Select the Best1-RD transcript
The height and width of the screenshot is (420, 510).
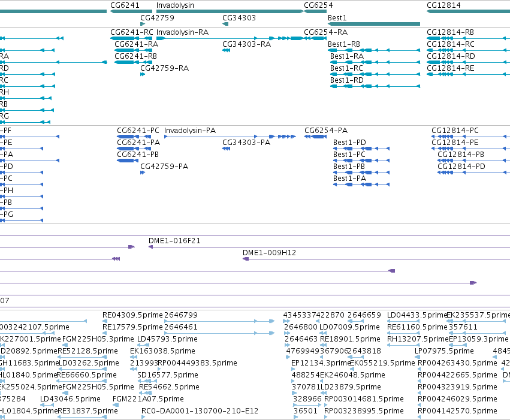point(375,86)
